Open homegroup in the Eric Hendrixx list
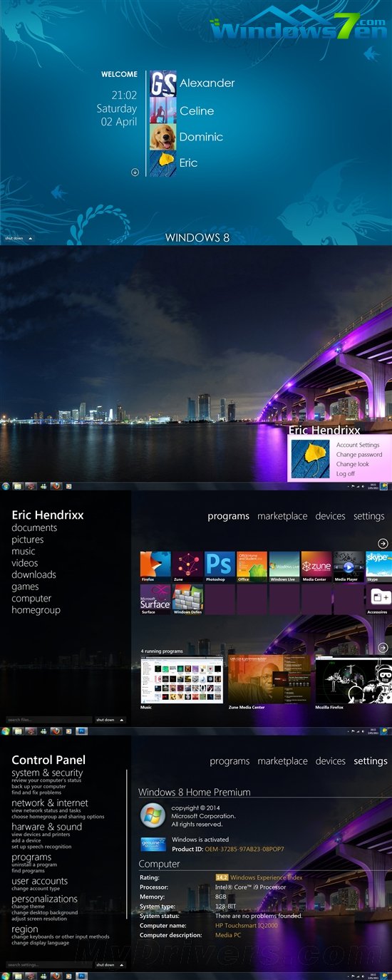Viewport: 392px width, 980px height. (x=36, y=610)
